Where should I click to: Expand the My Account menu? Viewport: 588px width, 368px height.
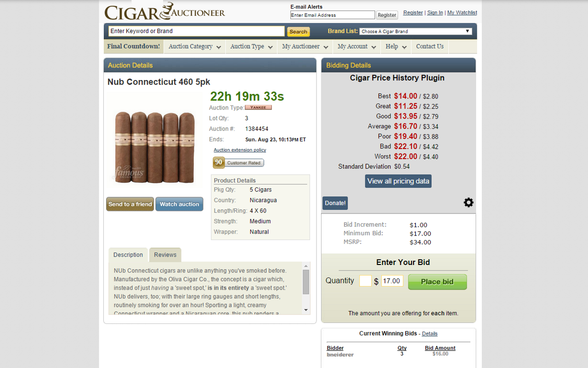[x=357, y=46]
